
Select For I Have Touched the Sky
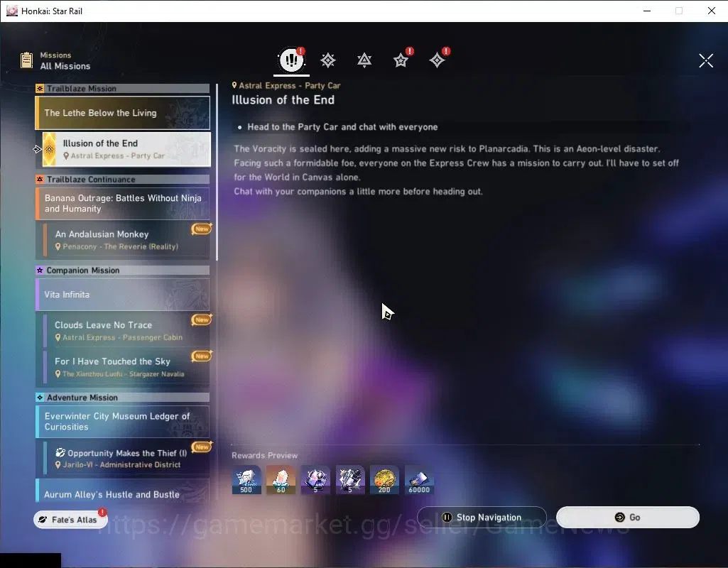(126, 366)
